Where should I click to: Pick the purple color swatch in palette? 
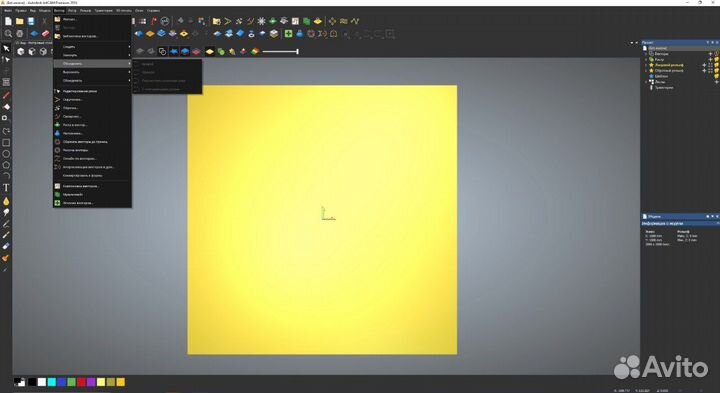(x=91, y=382)
